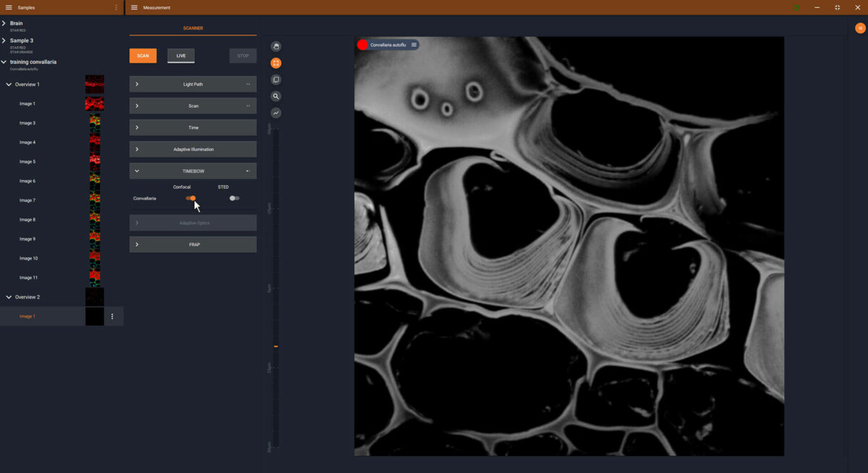The width and height of the screenshot is (868, 473).
Task: Open the Image 1 options three-dot menu
Action: (x=113, y=316)
